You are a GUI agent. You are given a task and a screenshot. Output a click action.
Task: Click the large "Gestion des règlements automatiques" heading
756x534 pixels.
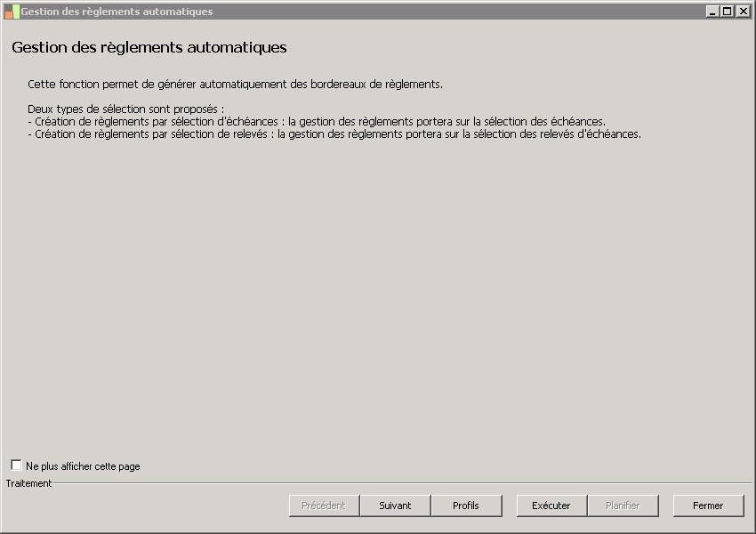pyautogui.click(x=149, y=47)
